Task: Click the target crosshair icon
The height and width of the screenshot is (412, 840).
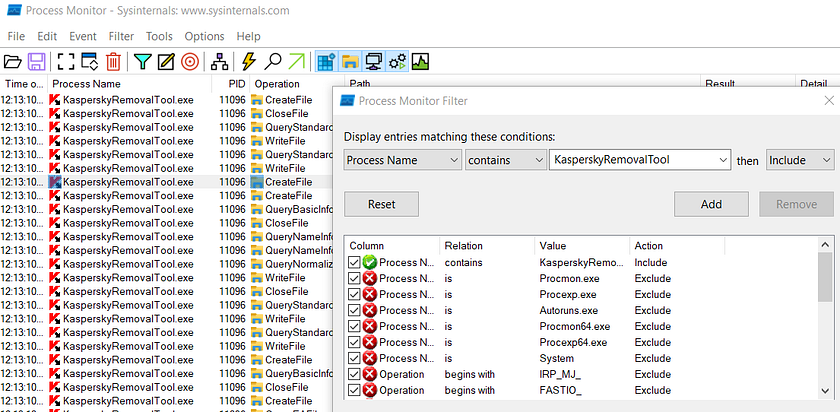Action: pyautogui.click(x=190, y=62)
